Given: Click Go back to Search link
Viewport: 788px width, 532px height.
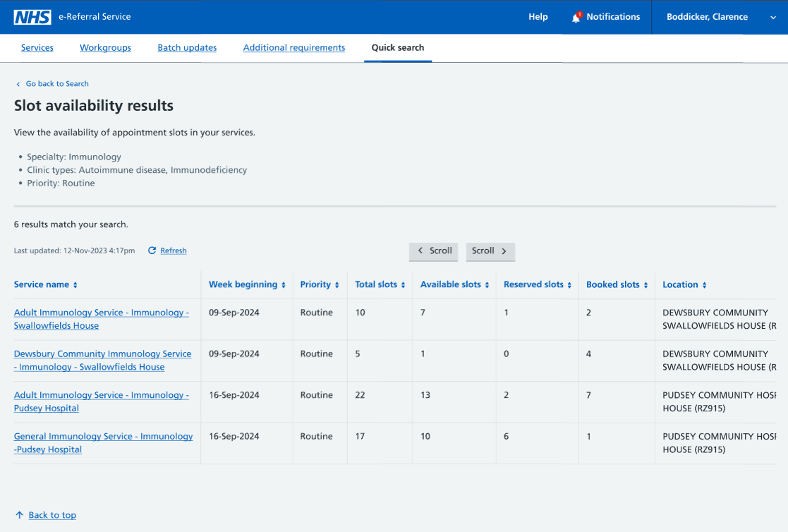Looking at the screenshot, I should point(57,84).
